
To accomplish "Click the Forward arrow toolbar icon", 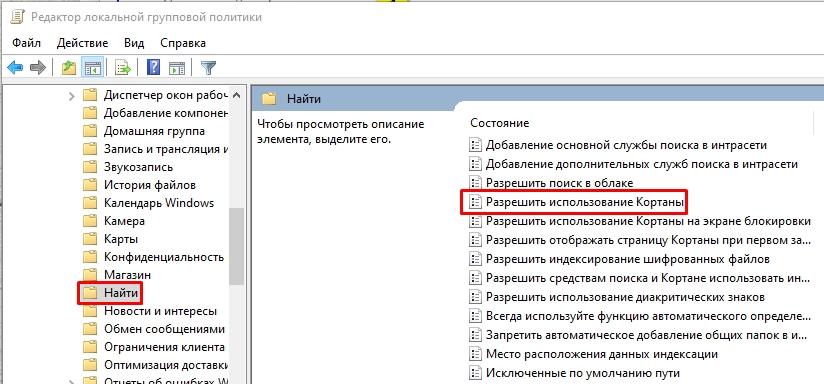I will coord(38,67).
